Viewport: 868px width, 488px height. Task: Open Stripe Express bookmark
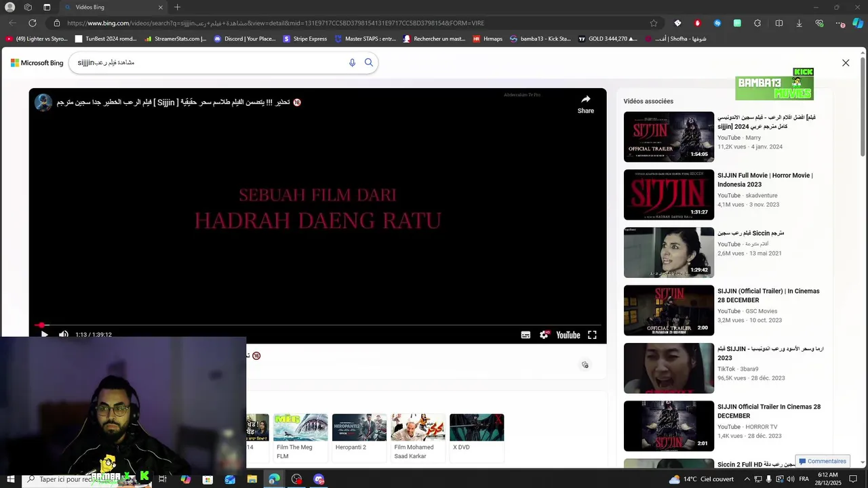(x=305, y=39)
